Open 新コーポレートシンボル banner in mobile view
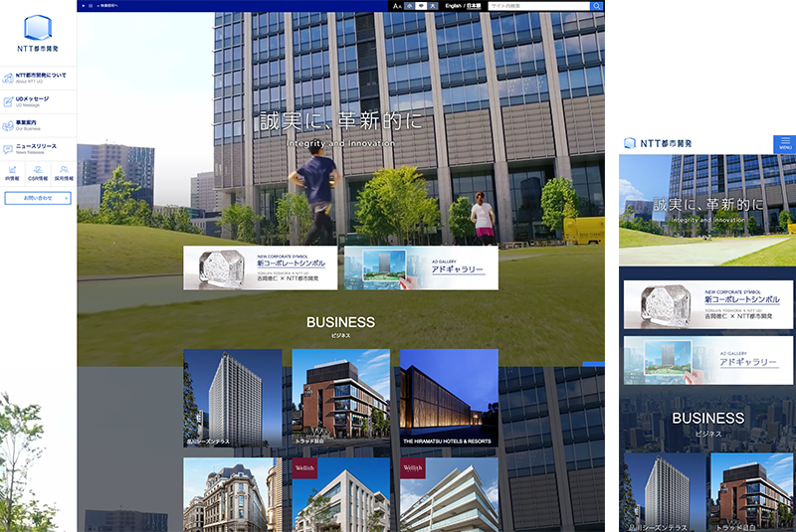796x532 pixels. coord(708,304)
